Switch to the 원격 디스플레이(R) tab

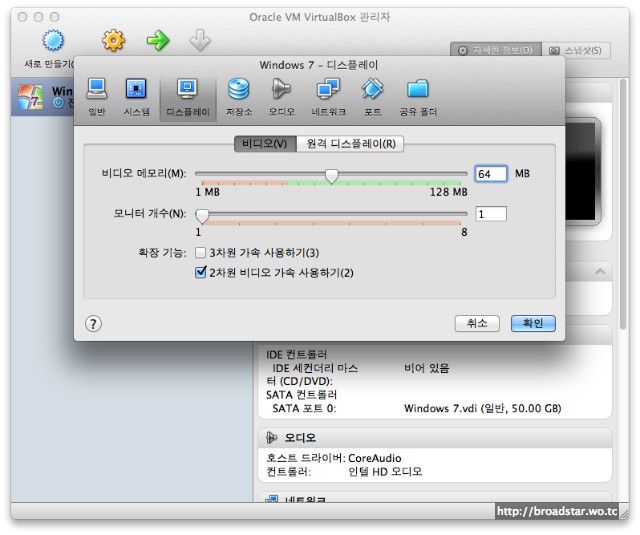click(x=351, y=144)
